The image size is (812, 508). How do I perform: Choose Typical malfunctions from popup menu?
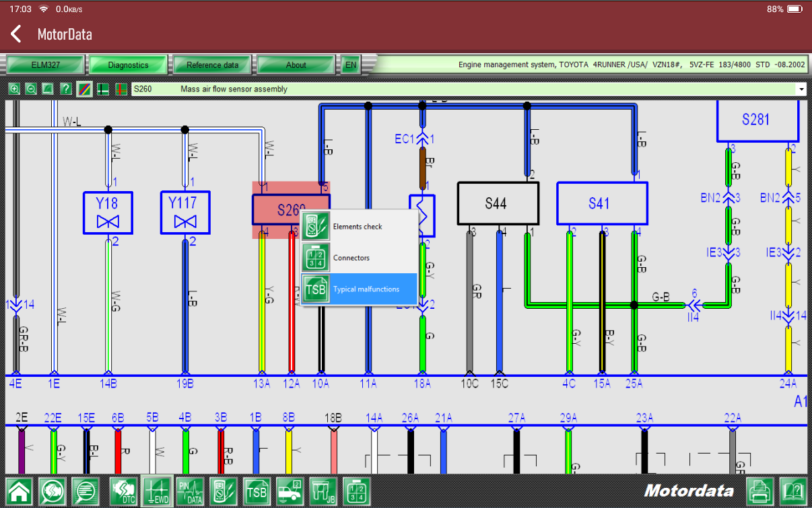click(x=359, y=289)
